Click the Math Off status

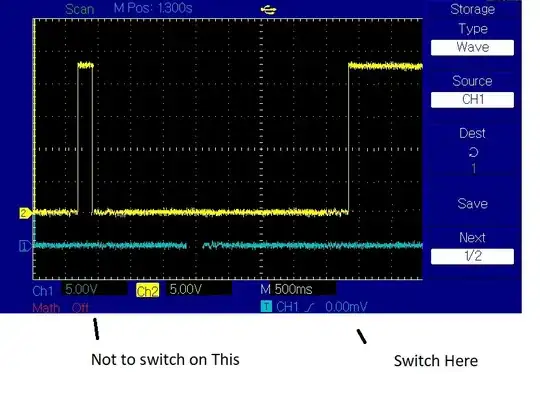pyautogui.click(x=80, y=307)
